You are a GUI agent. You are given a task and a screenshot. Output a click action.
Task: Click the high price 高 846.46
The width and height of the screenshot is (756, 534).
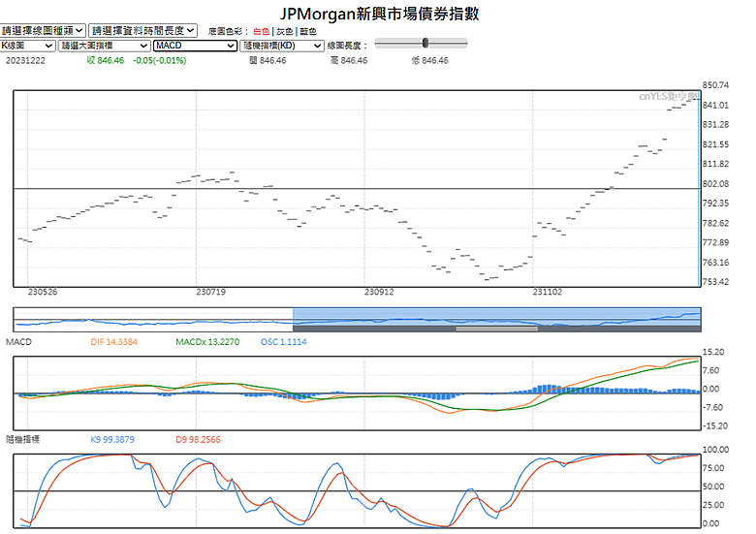pyautogui.click(x=349, y=61)
